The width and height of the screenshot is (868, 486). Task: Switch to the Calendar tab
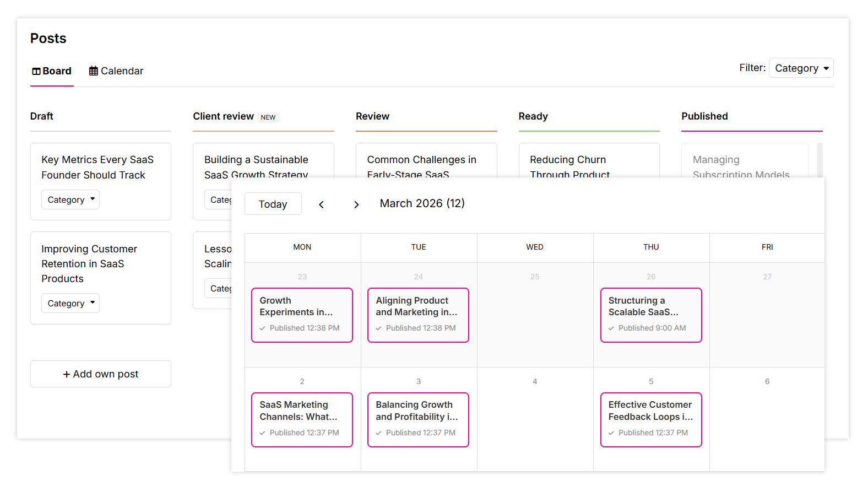click(x=116, y=71)
